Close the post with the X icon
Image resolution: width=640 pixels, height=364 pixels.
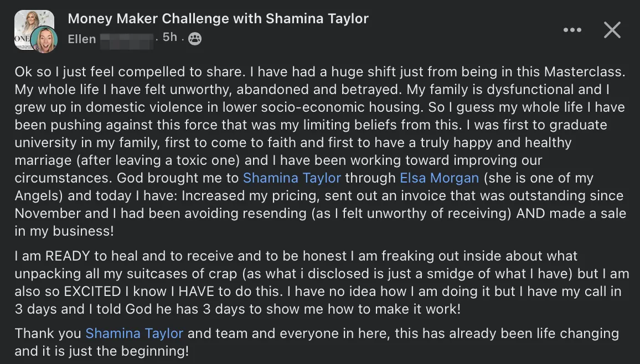pos(612,30)
